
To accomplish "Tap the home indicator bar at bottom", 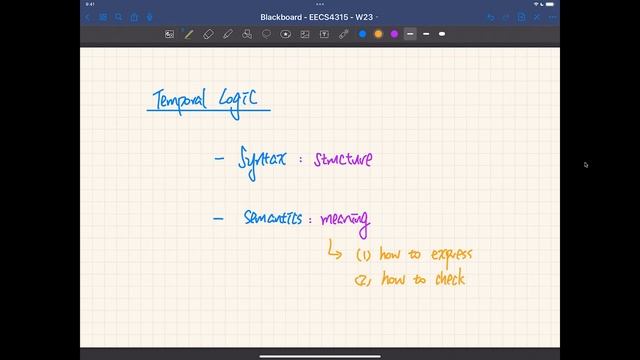I will (320, 356).
